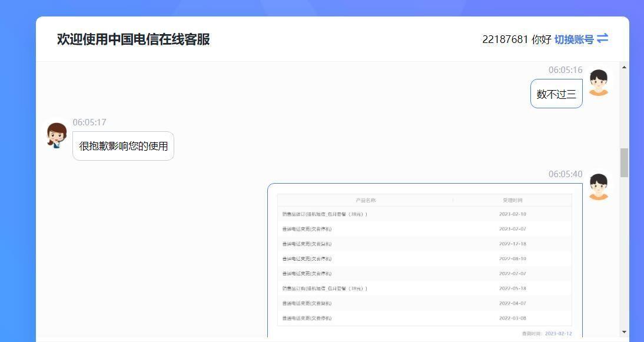Click the product name in the 2022-12-18 row
Viewport: 644px width, 342px height.
tap(307, 244)
